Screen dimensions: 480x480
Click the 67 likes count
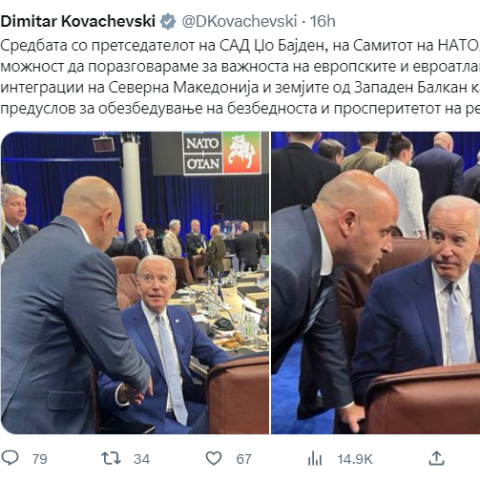[244, 459]
